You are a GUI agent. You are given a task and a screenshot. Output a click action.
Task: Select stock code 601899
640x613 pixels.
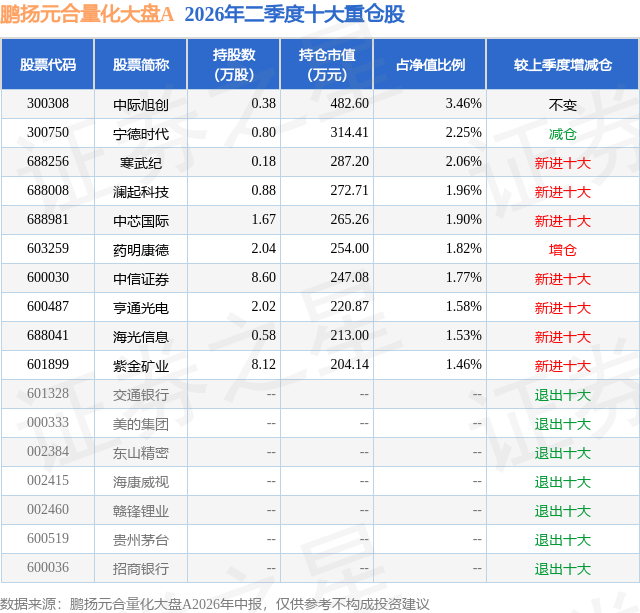pyautogui.click(x=48, y=364)
